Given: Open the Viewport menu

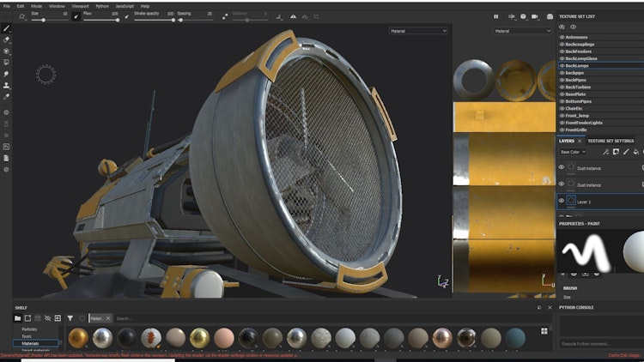Looking at the screenshot, I should tap(79, 6).
